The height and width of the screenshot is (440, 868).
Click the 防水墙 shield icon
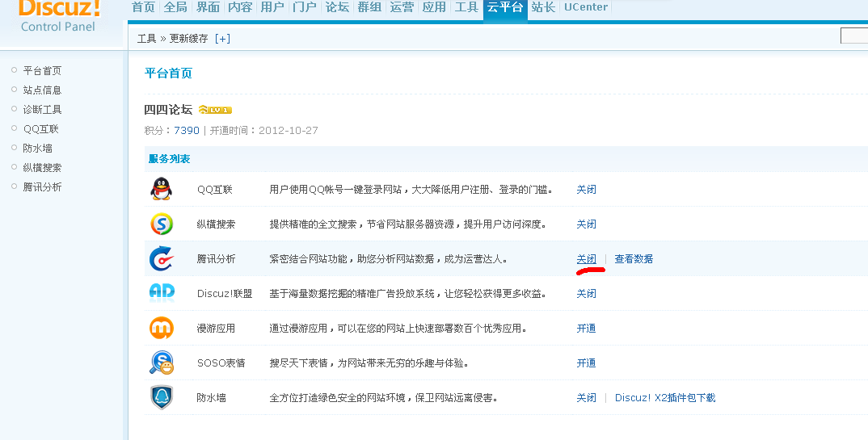162,397
